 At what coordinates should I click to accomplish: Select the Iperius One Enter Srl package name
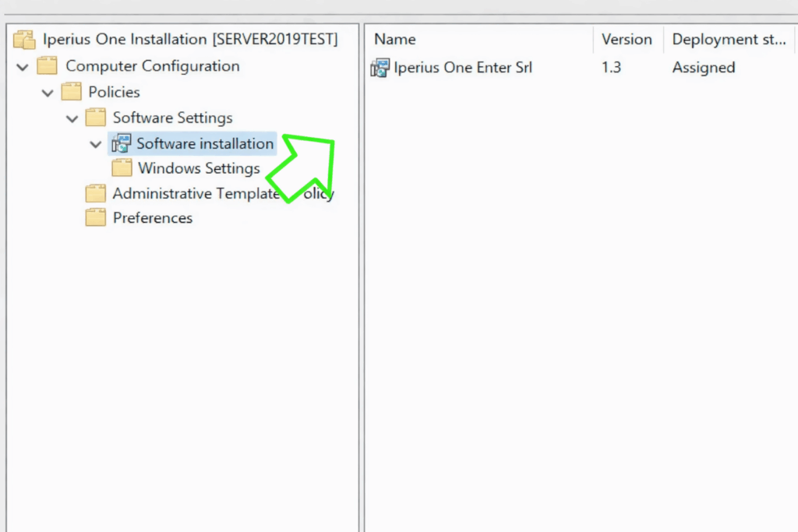click(463, 68)
